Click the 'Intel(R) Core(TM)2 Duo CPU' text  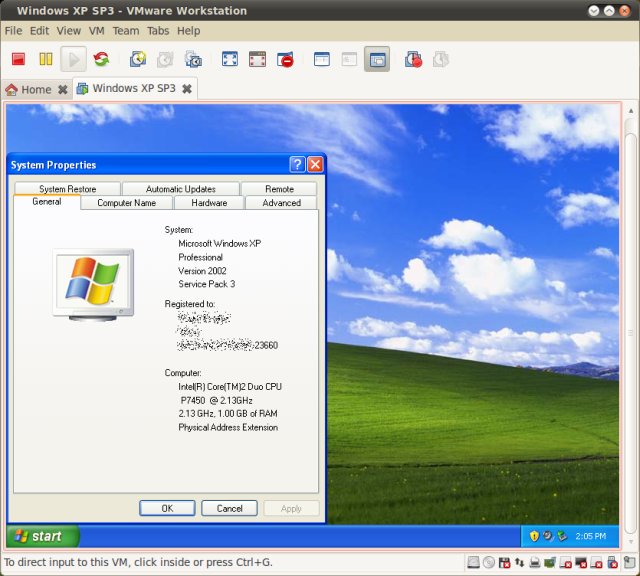tap(230, 387)
